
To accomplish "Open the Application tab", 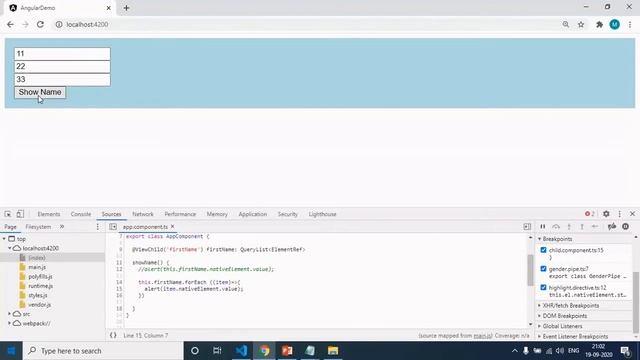I will tap(253, 214).
